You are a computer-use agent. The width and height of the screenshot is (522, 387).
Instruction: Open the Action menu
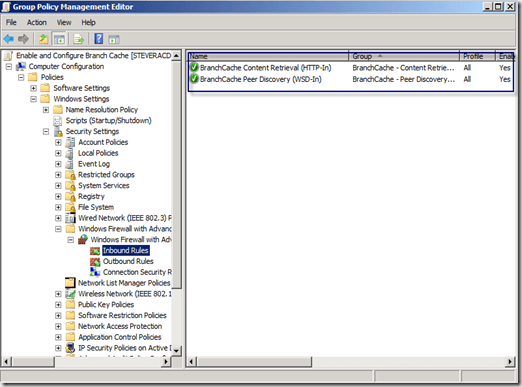pos(37,22)
